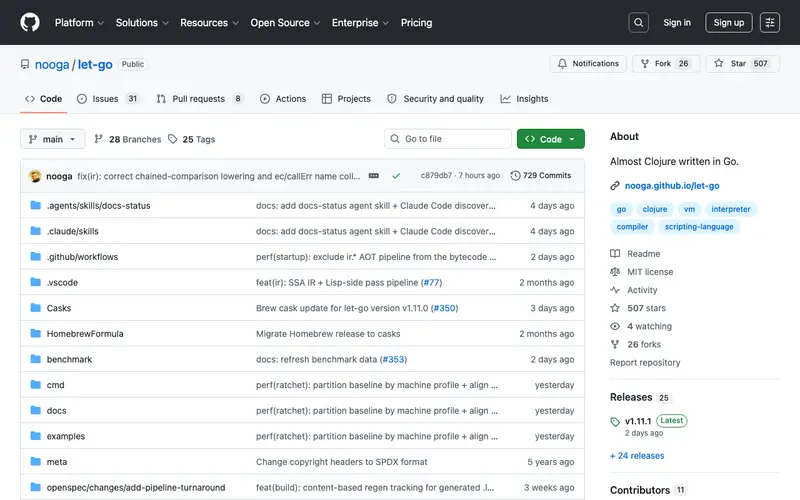Expand the Platform menu
Screen dimensions: 800x500
click(x=79, y=22)
